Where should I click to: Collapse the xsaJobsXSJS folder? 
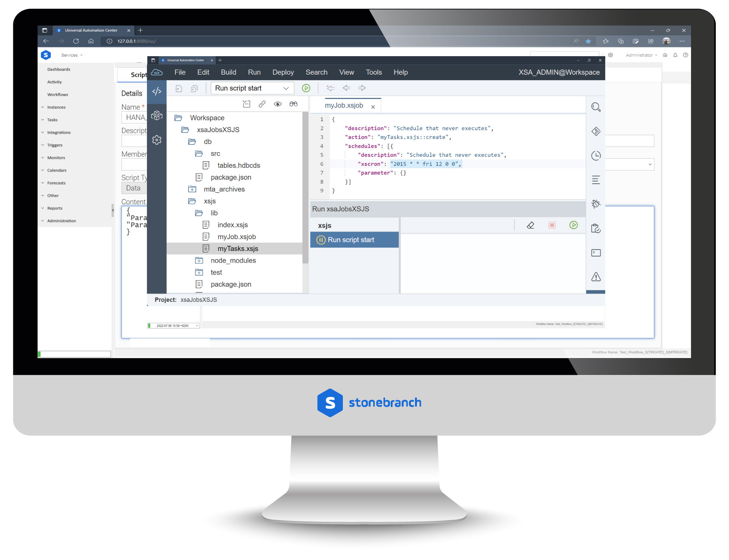click(x=185, y=130)
